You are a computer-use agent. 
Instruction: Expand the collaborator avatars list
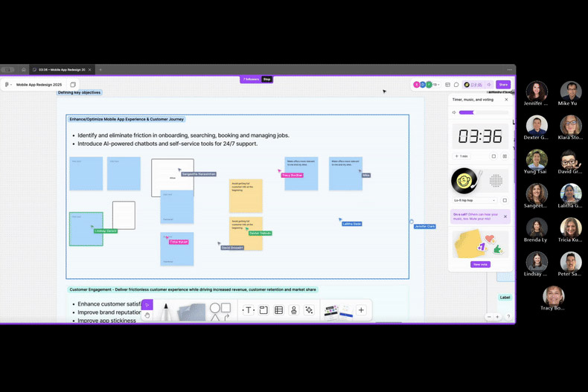438,85
